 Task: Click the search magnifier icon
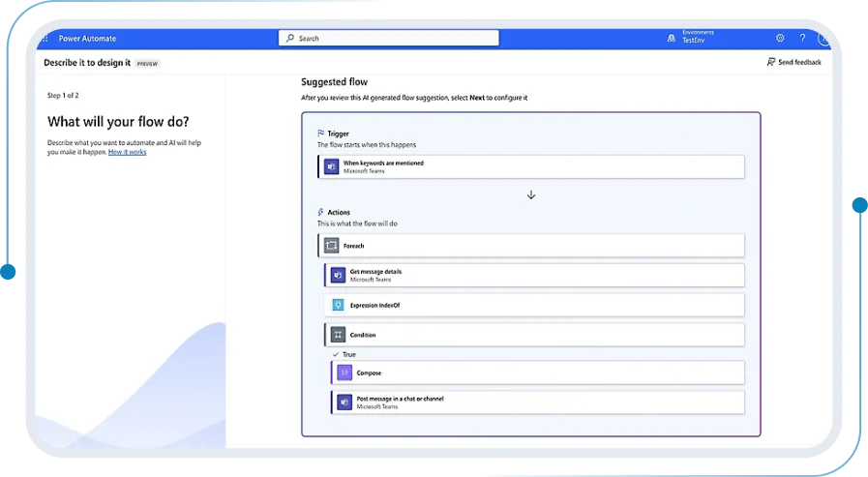(290, 38)
